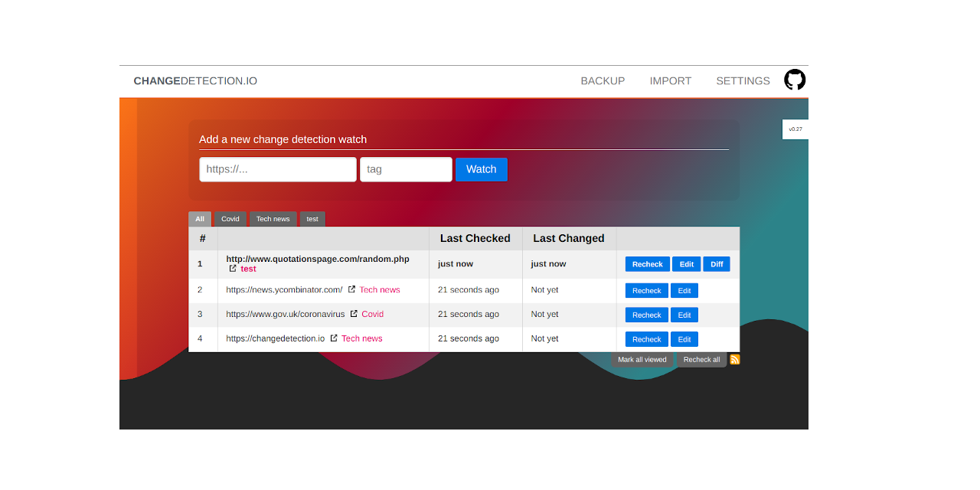Click the CHANGEDETECTION.IO logo link
Screen dimensions: 980x490
pos(195,81)
